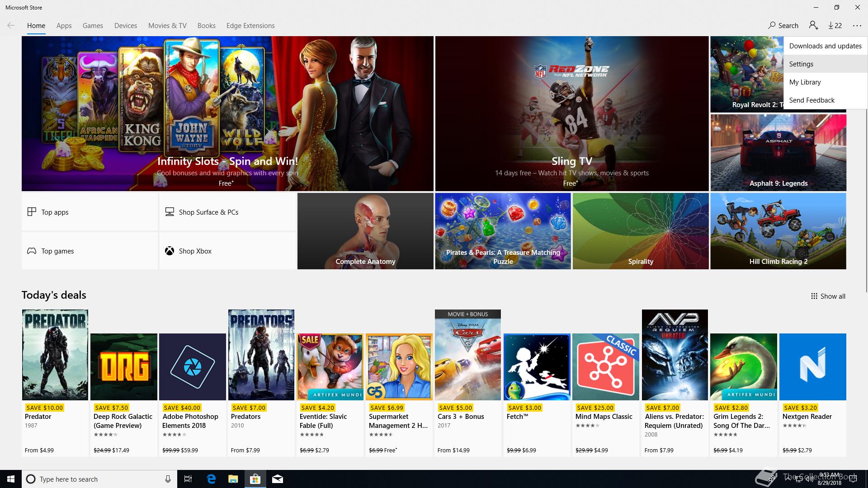868x488 pixels.
Task: Select the Books tab
Action: pyautogui.click(x=206, y=26)
